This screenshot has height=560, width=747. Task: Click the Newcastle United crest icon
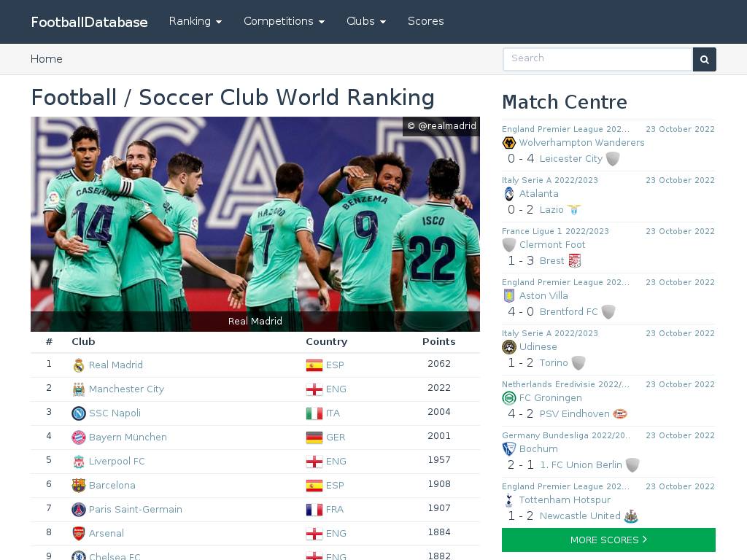pyautogui.click(x=631, y=516)
